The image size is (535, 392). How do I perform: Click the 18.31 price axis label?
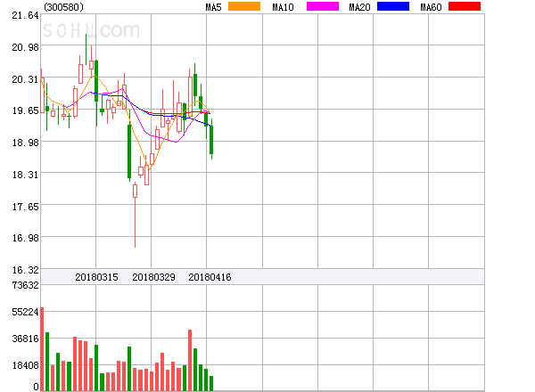point(25,175)
